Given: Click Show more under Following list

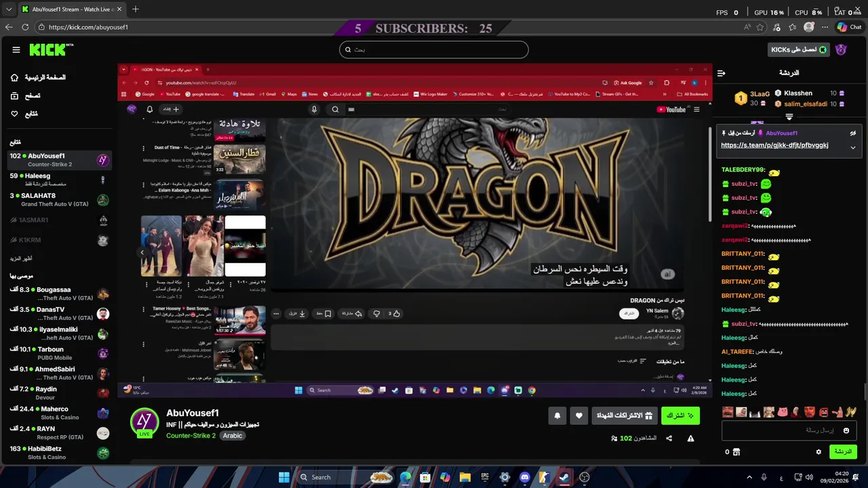Looking at the screenshot, I should coord(20,258).
